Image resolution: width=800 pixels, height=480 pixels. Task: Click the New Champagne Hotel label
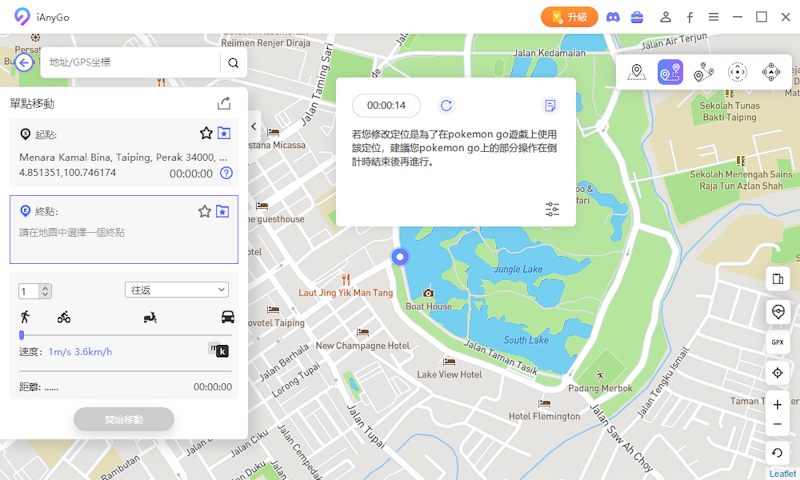pos(362,345)
